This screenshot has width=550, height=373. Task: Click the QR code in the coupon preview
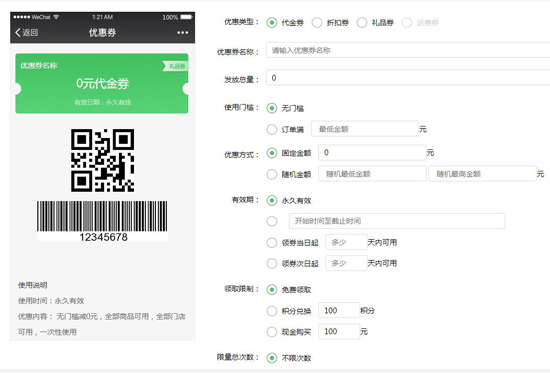click(x=102, y=160)
